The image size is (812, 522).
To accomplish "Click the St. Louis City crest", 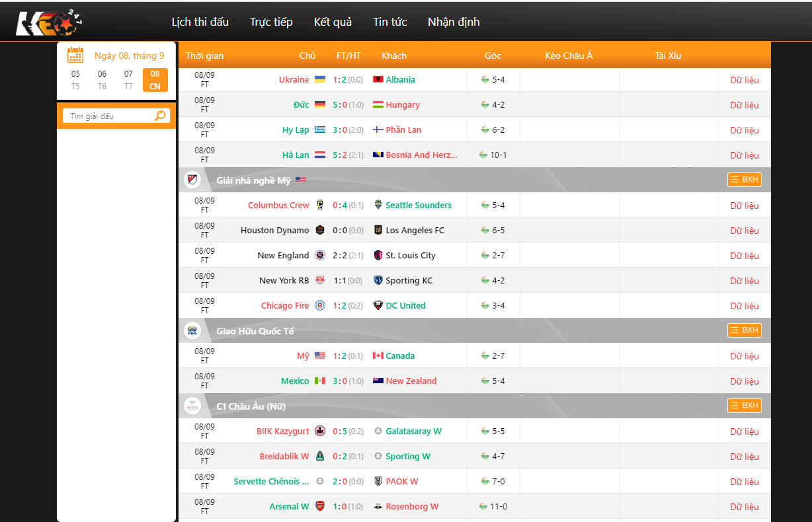I will pyautogui.click(x=378, y=255).
